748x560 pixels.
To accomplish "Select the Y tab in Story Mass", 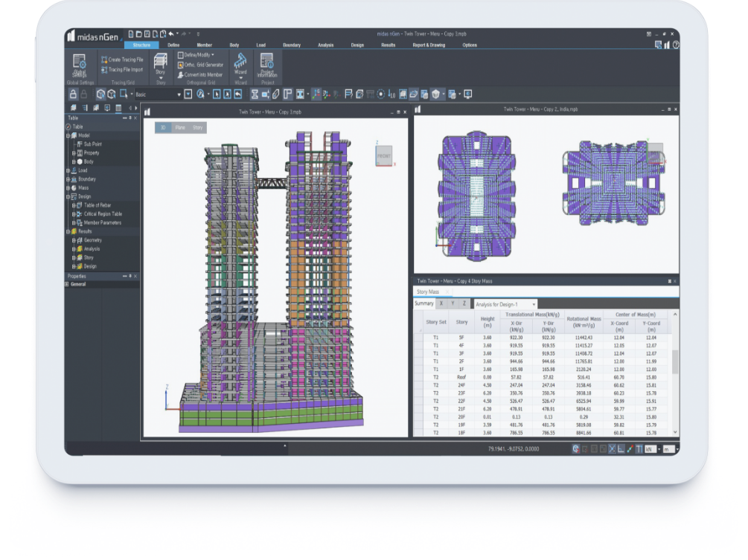I will [x=453, y=303].
